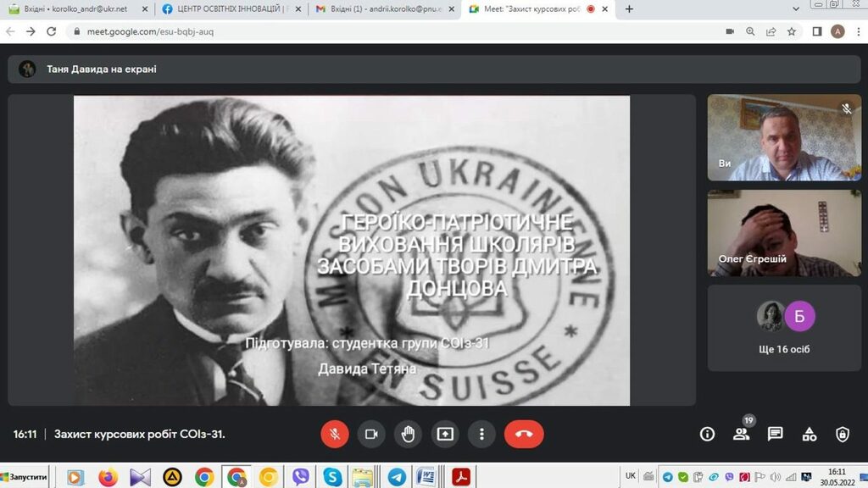Show the participants list panel
Image resolution: width=868 pixels, height=488 pixels.
[x=741, y=434]
